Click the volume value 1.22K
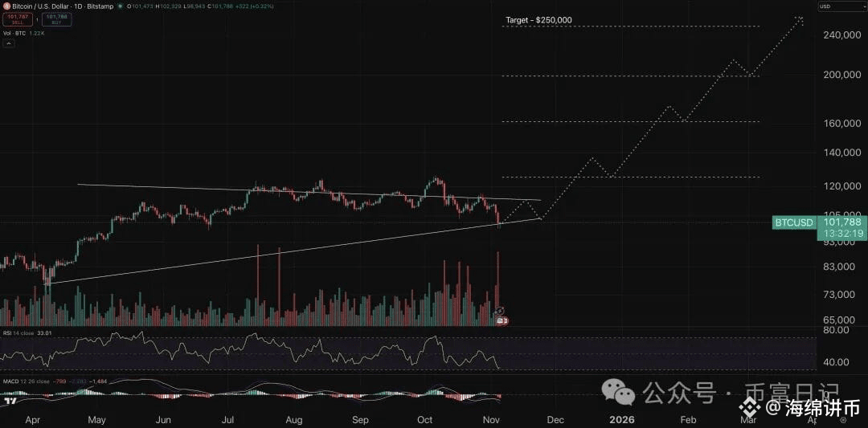This screenshot has width=868, height=428. tap(36, 34)
